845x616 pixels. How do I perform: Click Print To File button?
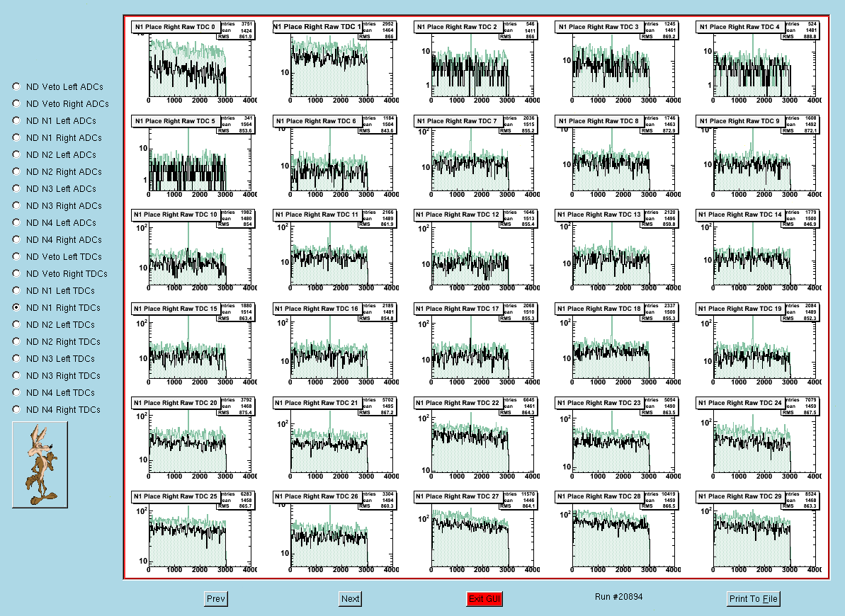[x=754, y=599]
